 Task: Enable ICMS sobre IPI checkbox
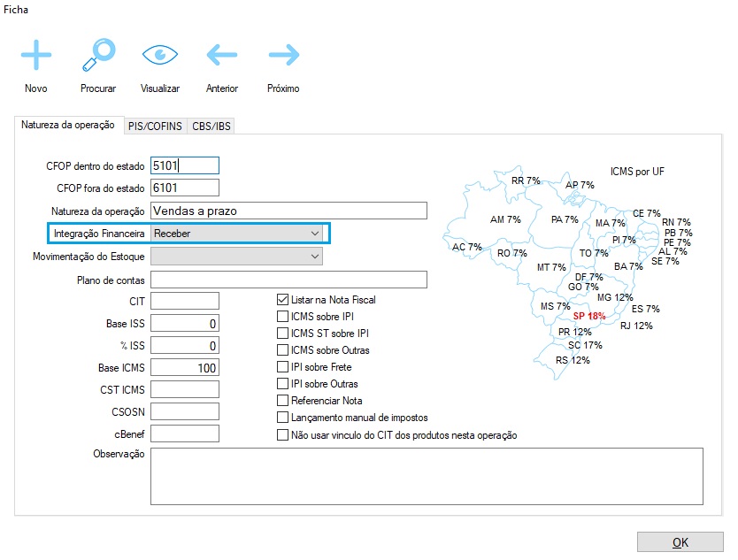click(283, 317)
